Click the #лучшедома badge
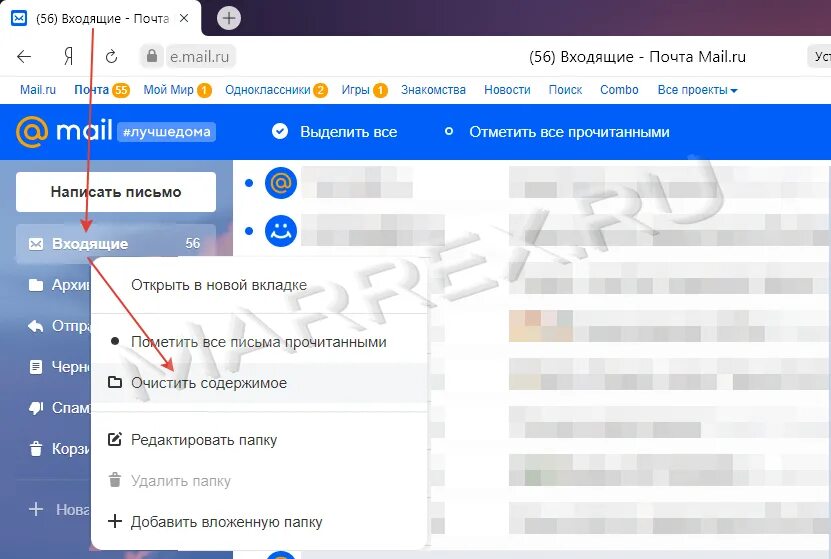This screenshot has height=559, width=831. tap(166, 132)
